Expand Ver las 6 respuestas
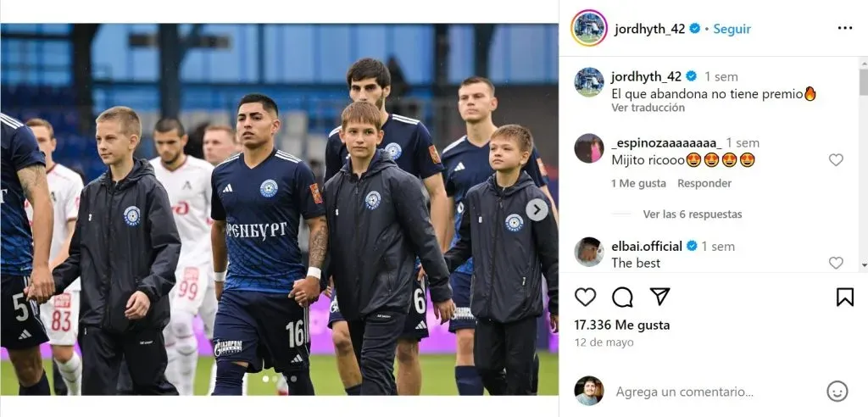The image size is (868, 417). [x=693, y=214]
